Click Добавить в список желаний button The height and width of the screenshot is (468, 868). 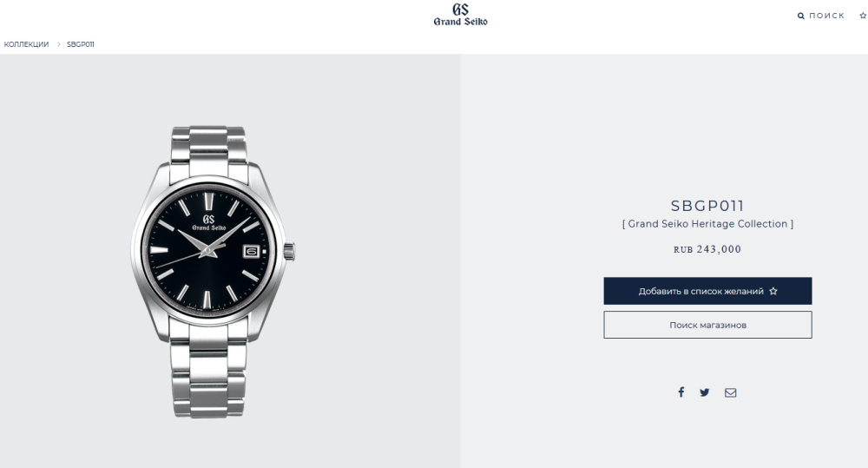point(707,291)
